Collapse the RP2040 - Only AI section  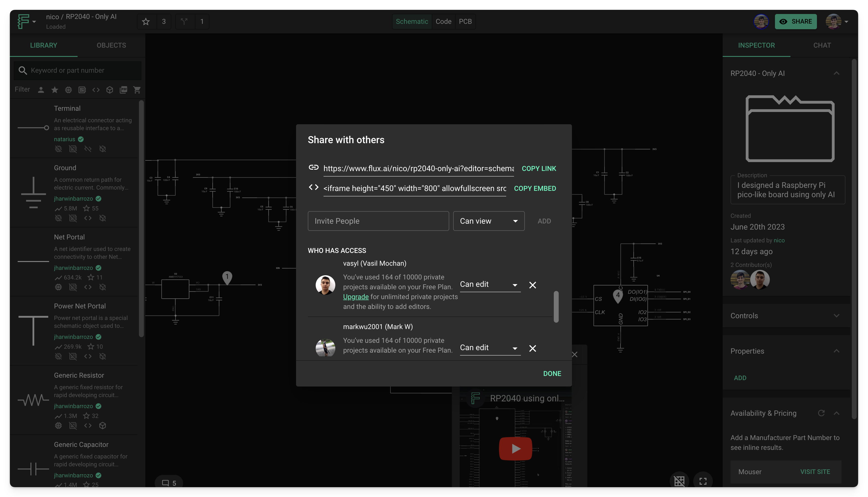[836, 73]
